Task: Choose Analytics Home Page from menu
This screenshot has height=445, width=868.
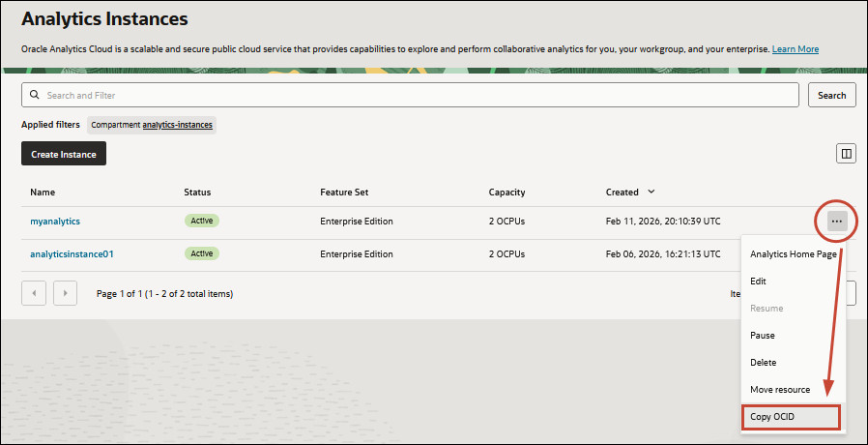Action: pyautogui.click(x=793, y=253)
